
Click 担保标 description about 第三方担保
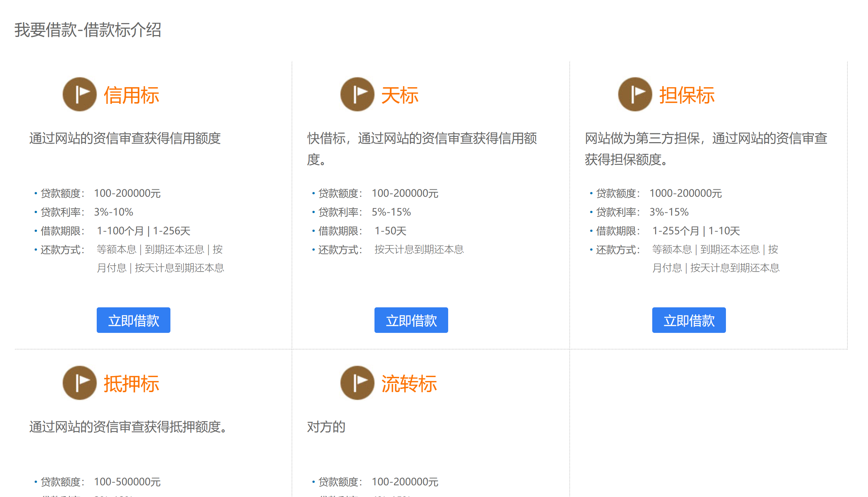point(706,149)
